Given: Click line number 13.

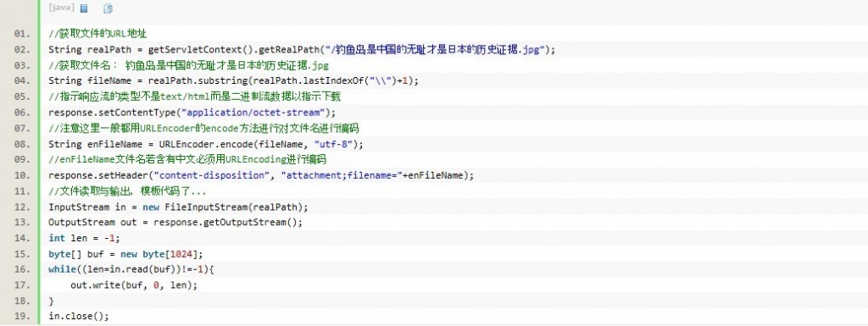Looking at the screenshot, I should click(x=23, y=223).
